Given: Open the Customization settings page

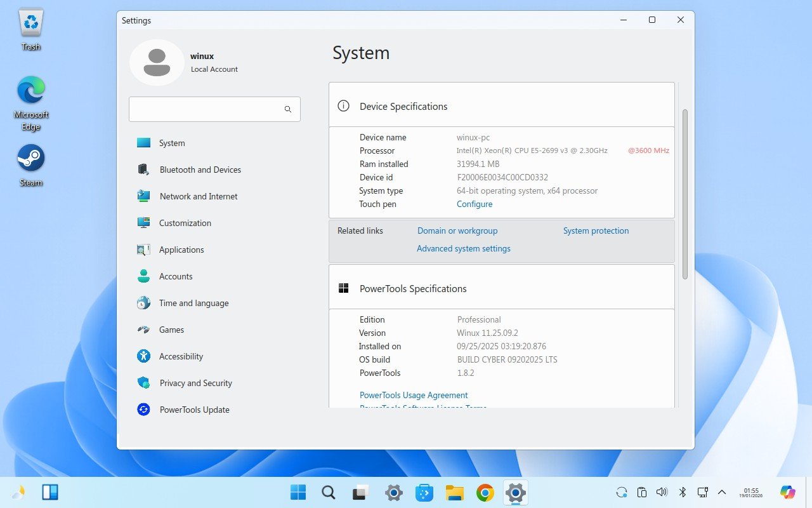Looking at the screenshot, I should coord(185,223).
